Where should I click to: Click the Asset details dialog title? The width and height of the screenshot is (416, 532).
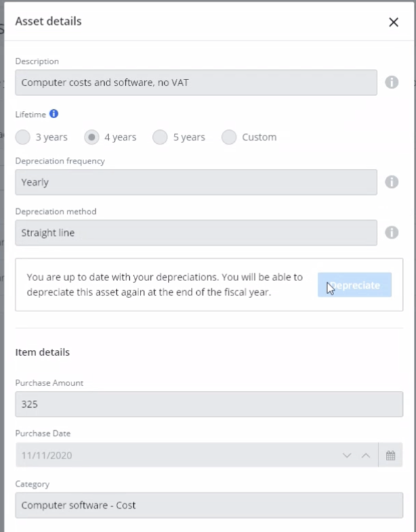click(x=49, y=22)
